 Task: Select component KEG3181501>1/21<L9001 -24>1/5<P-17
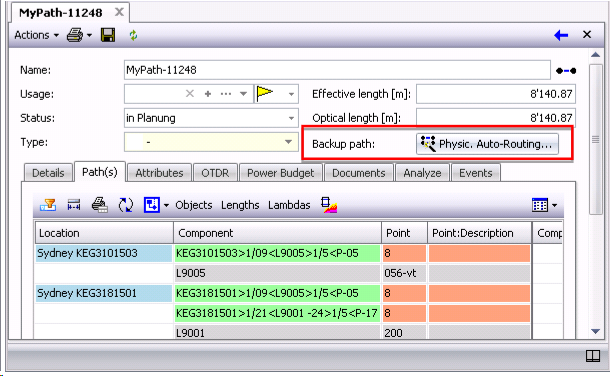[277, 313]
